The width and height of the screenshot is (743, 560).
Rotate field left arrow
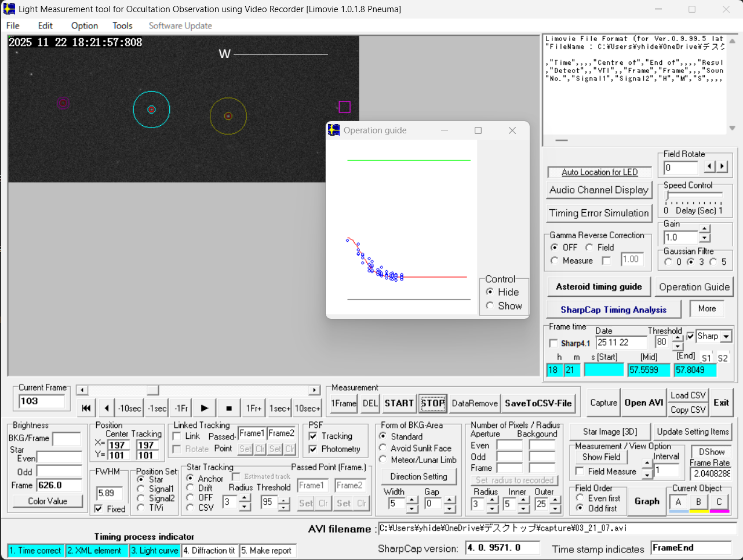[x=710, y=167]
